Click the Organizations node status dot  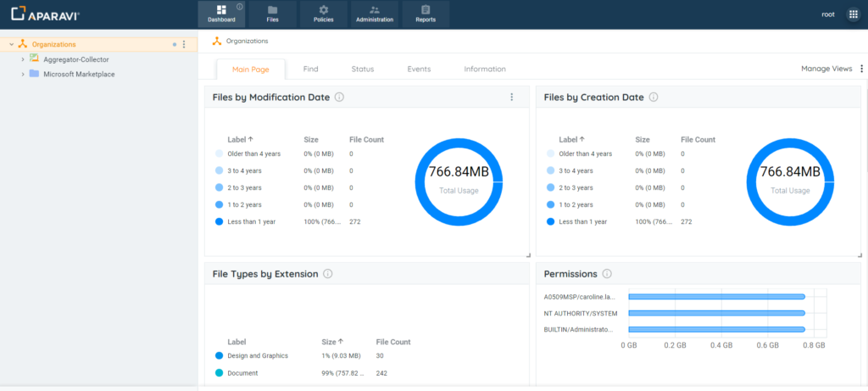coord(175,44)
